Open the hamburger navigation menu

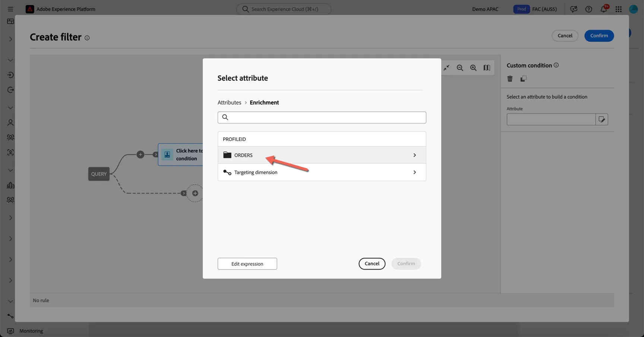tap(10, 9)
